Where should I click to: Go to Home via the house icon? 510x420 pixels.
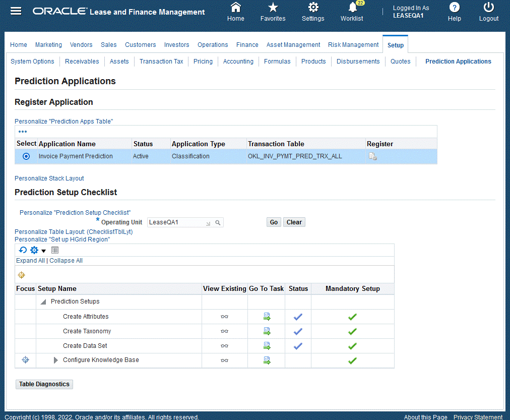coord(235,12)
